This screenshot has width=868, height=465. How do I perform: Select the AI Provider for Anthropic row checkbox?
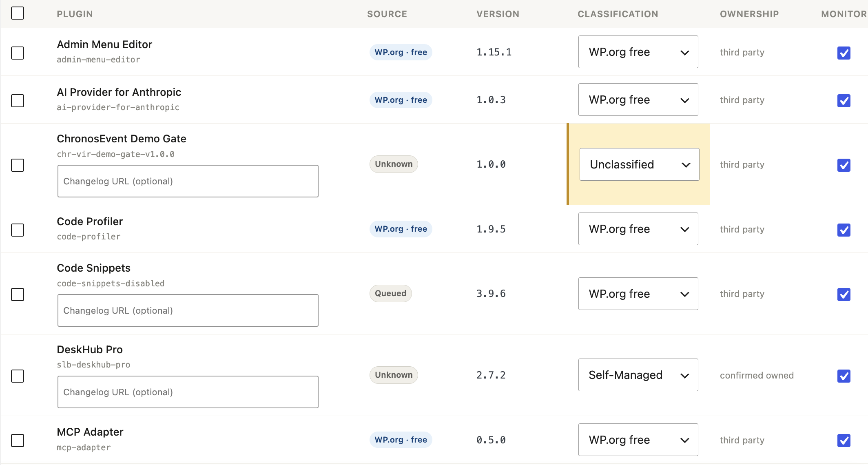coord(18,101)
